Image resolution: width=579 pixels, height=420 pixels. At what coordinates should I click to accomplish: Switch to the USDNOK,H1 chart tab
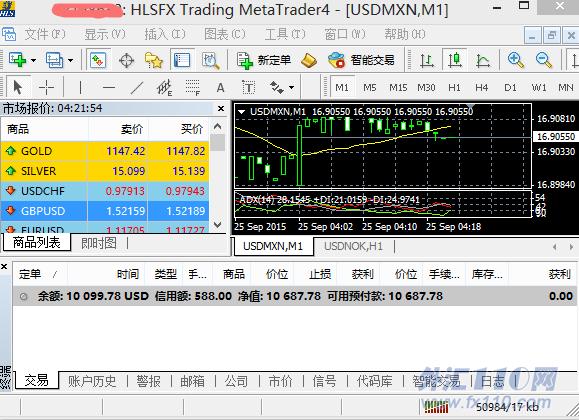pos(353,246)
